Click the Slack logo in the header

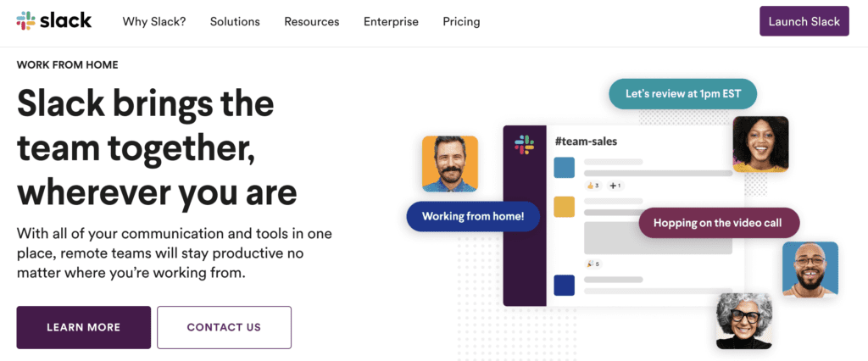point(53,21)
